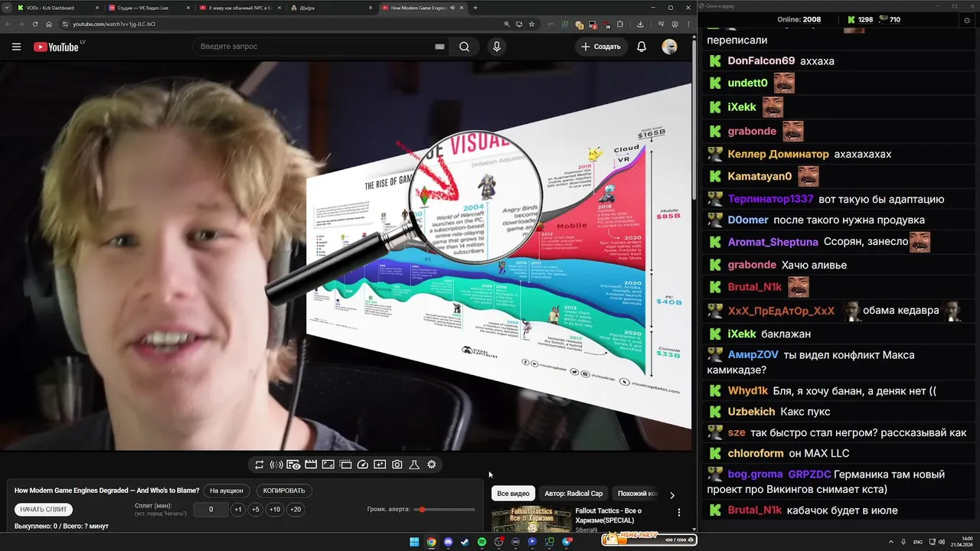
Task: Open Spotify from the taskbar
Action: [x=482, y=542]
